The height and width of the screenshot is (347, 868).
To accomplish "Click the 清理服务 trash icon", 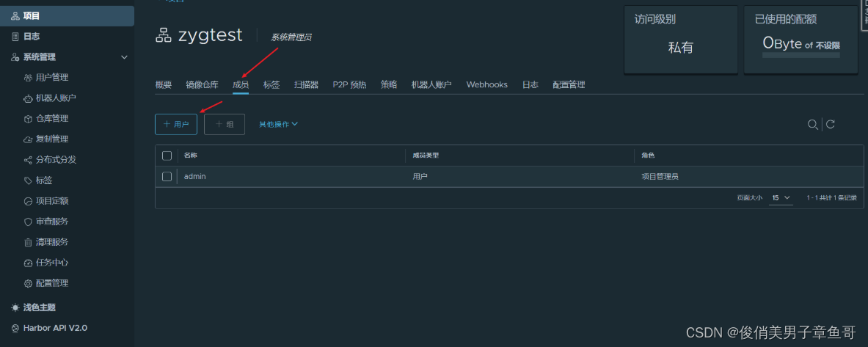I will pyautogui.click(x=28, y=242).
